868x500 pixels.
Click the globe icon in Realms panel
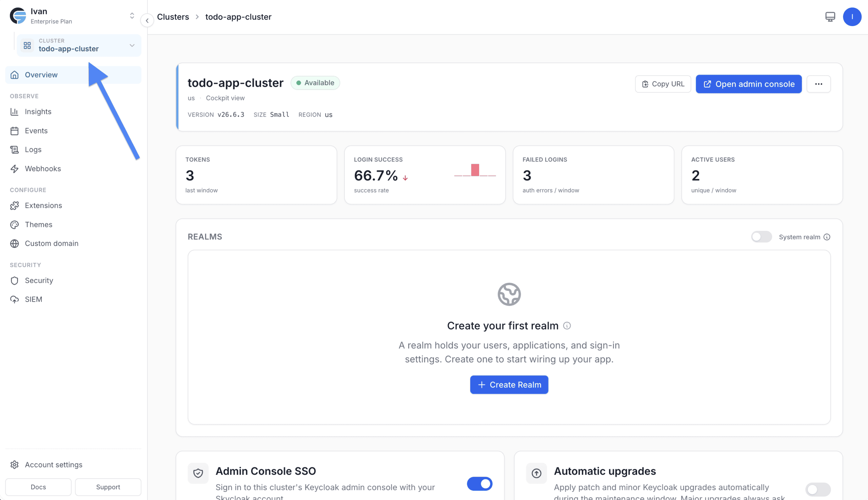[x=509, y=294]
